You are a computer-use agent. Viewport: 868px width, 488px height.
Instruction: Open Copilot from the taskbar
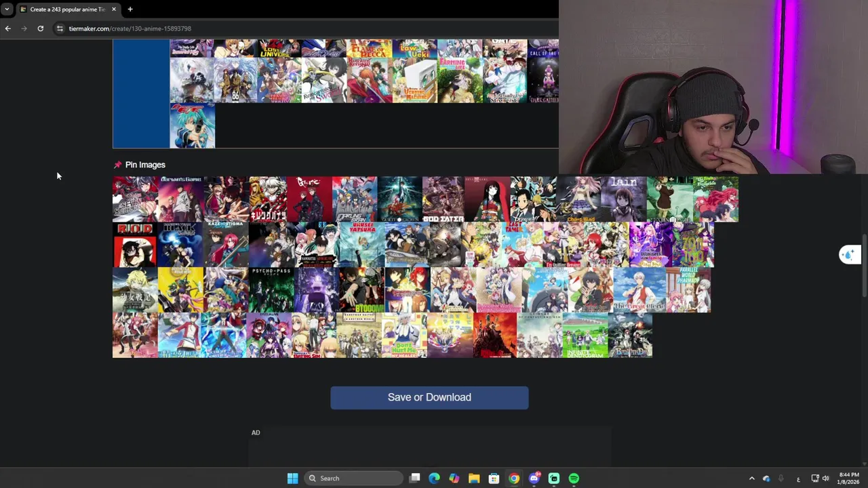pos(454,479)
